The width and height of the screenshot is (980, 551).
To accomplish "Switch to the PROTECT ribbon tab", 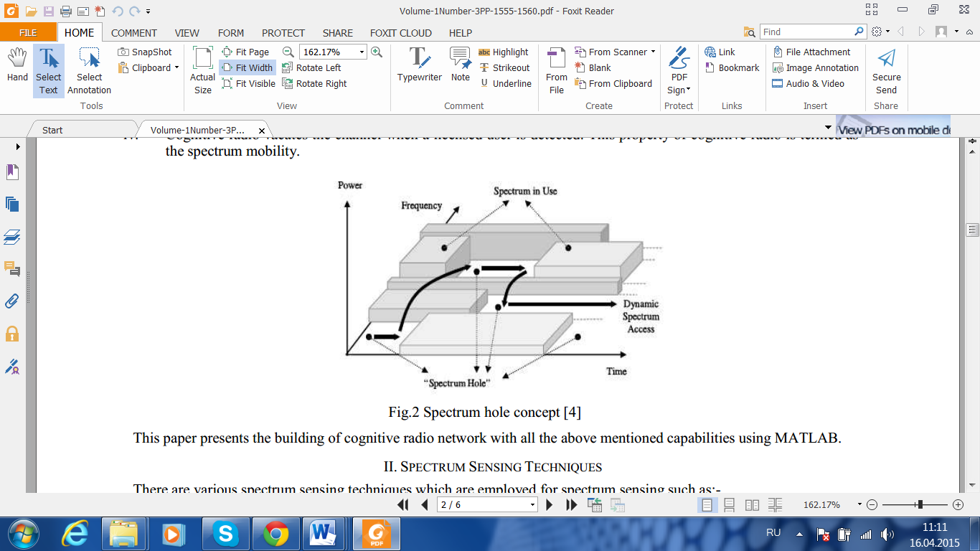I will (283, 33).
